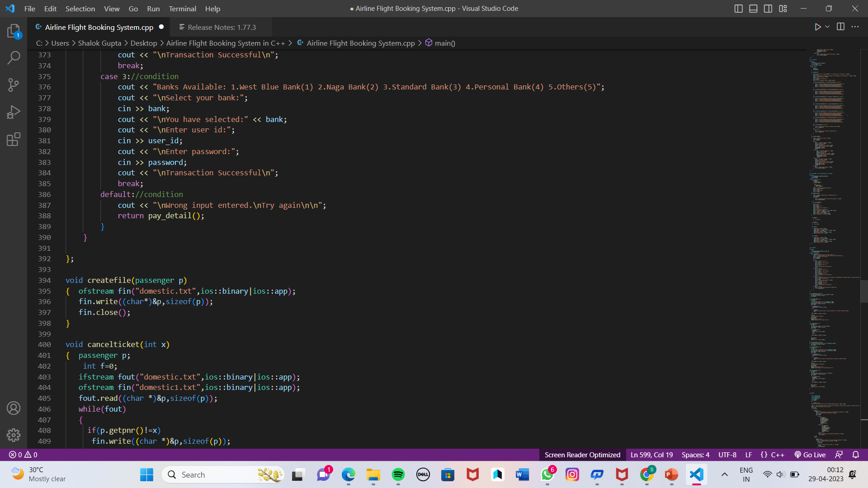Click the minimap scrollbar slider
Image resolution: width=868 pixels, height=488 pixels.
[863, 291]
